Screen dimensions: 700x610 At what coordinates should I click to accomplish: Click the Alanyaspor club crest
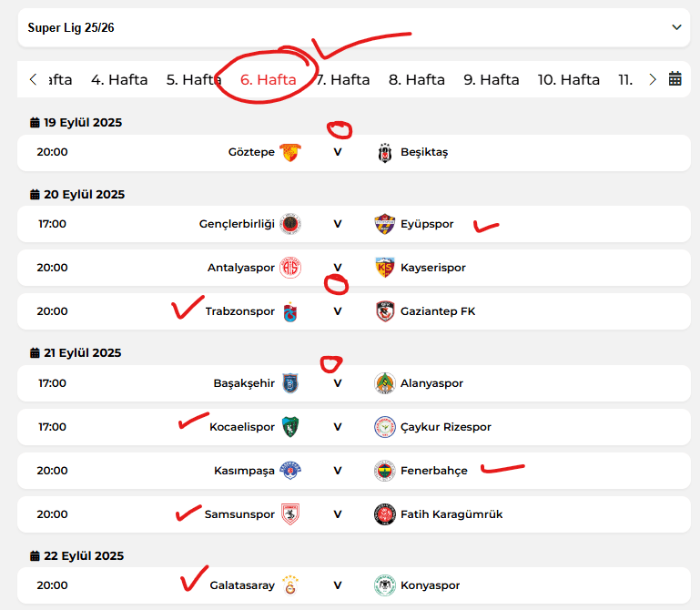click(x=384, y=383)
